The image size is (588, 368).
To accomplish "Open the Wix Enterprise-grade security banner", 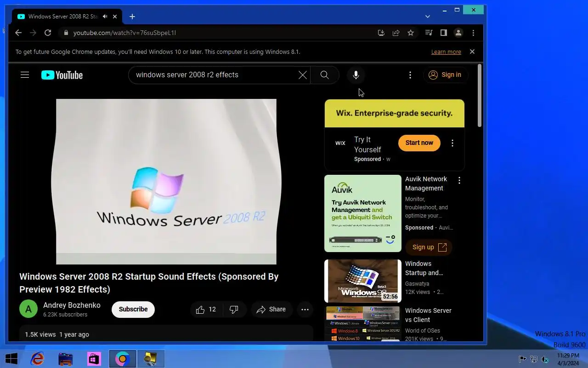I will point(394,113).
